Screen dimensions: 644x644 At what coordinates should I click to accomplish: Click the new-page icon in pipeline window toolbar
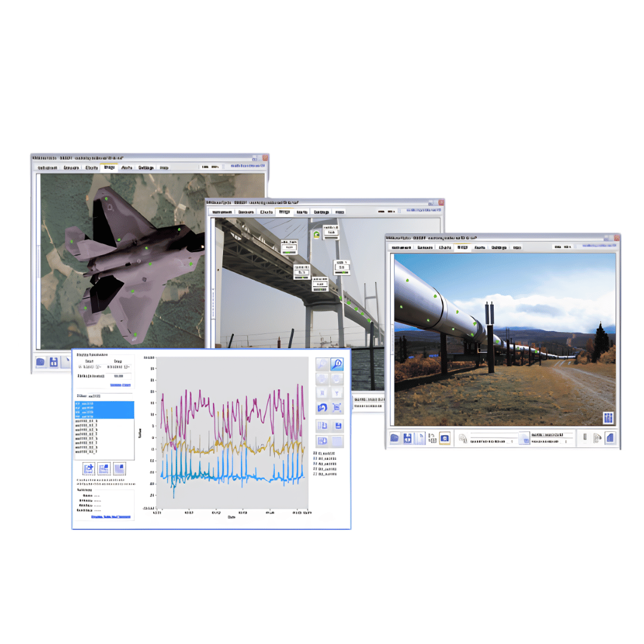tap(420, 438)
